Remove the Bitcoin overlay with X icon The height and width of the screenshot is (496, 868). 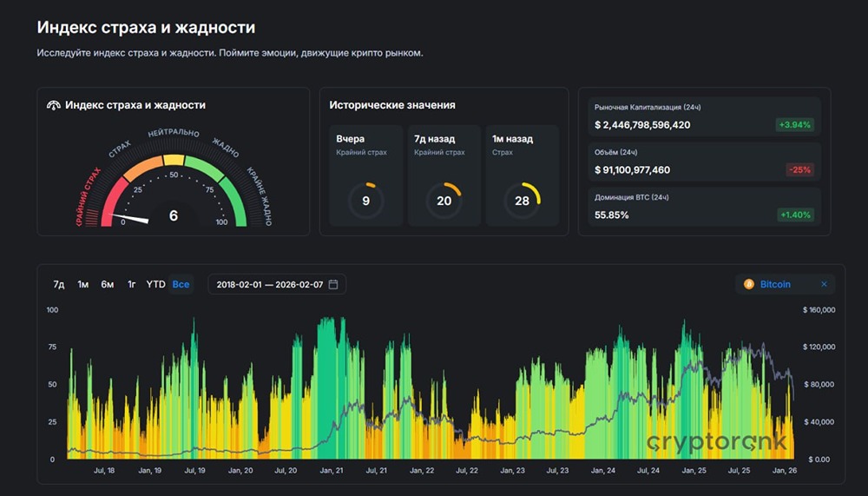click(824, 284)
